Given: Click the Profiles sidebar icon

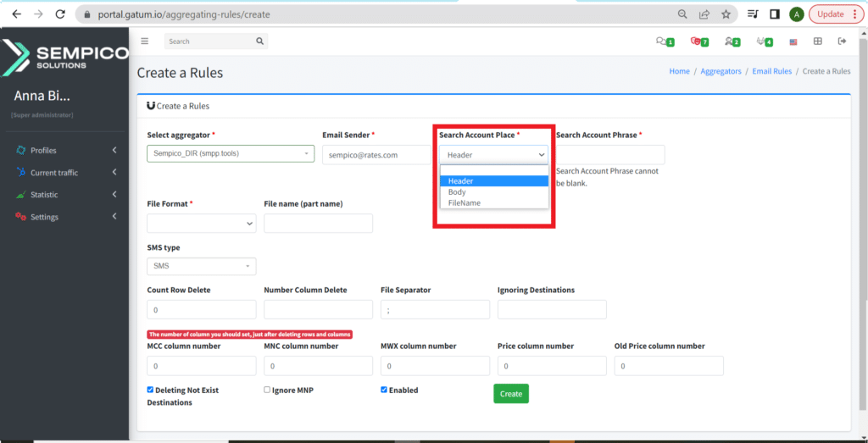Looking at the screenshot, I should [21, 151].
